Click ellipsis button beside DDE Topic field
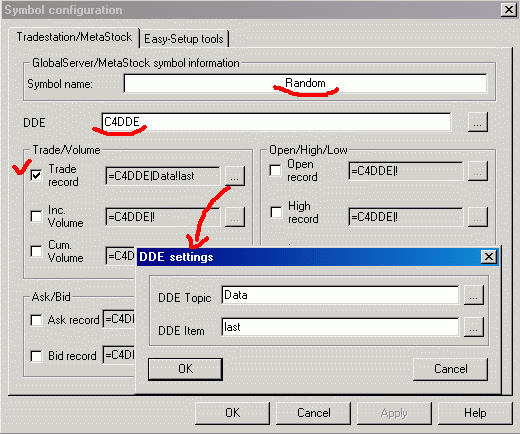Viewport: 520px width, 434px height. (x=474, y=295)
